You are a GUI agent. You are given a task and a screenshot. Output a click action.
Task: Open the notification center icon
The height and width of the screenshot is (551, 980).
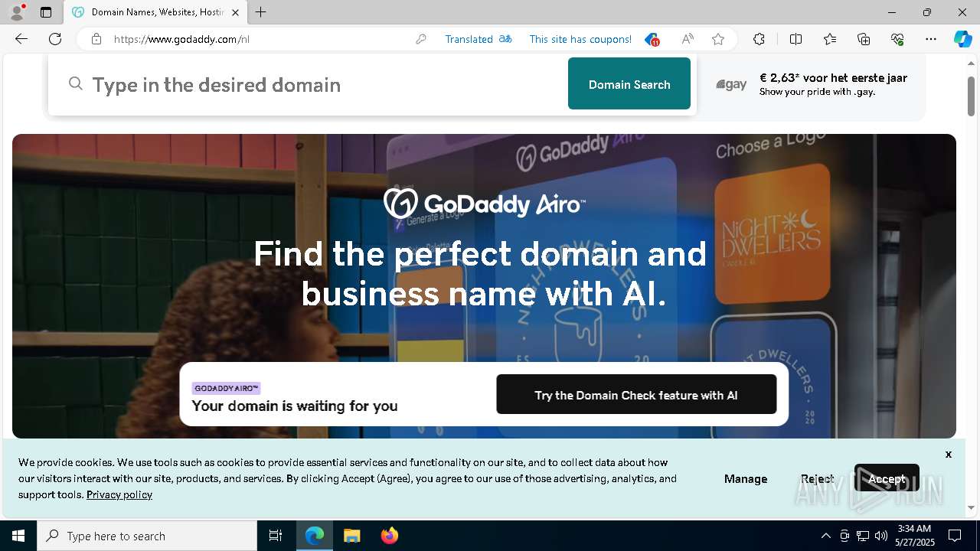tap(955, 536)
